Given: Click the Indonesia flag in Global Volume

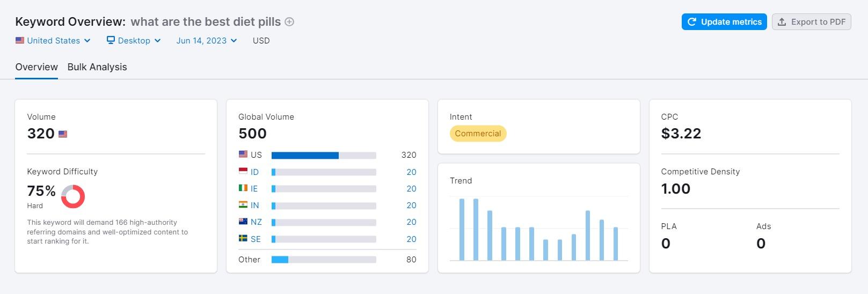Looking at the screenshot, I should [243, 171].
